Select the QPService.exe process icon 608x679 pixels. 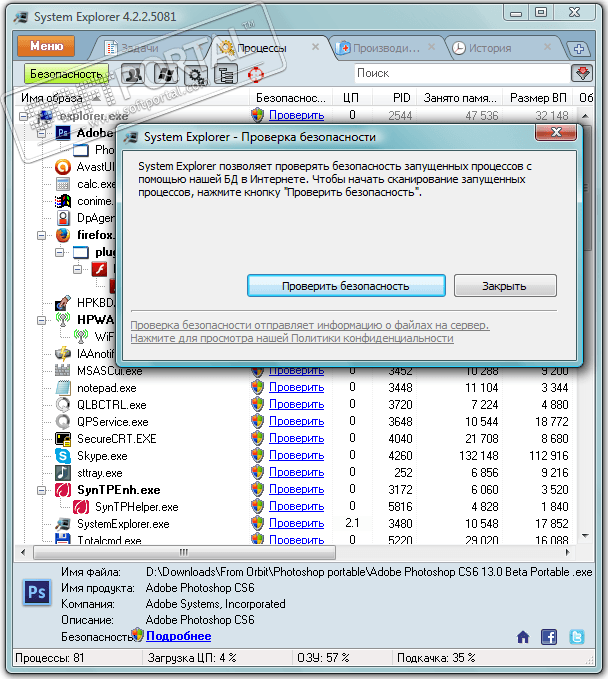[x=63, y=421]
